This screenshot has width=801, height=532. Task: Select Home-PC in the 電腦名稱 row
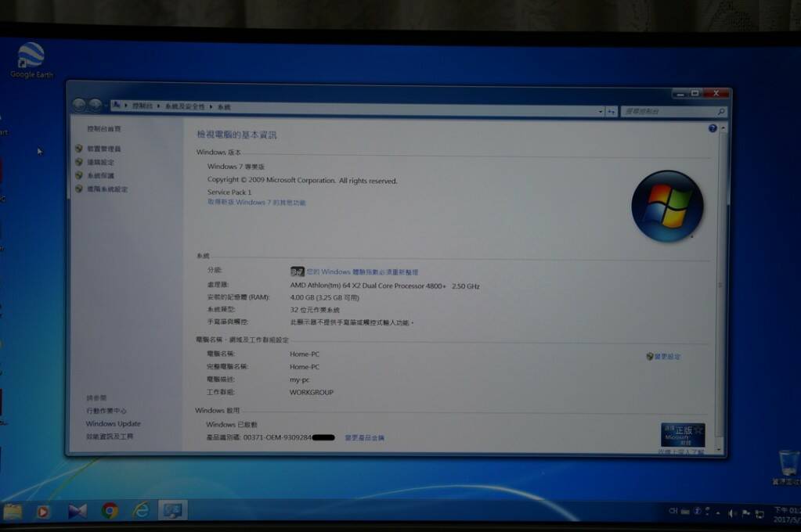click(305, 354)
